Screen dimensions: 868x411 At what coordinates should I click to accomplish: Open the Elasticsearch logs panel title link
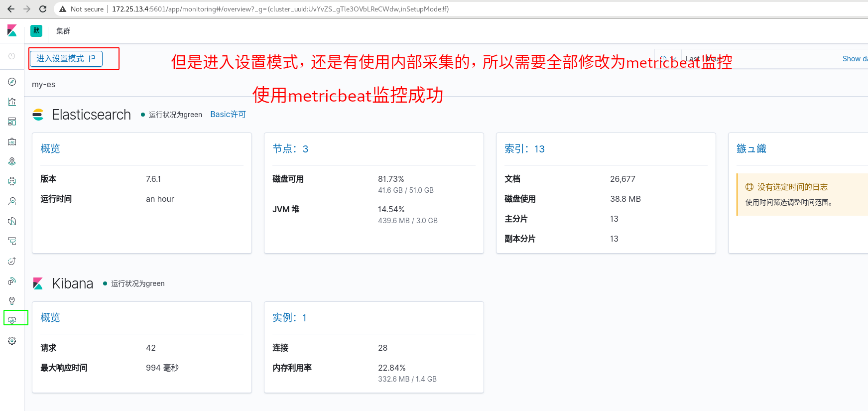tap(751, 148)
